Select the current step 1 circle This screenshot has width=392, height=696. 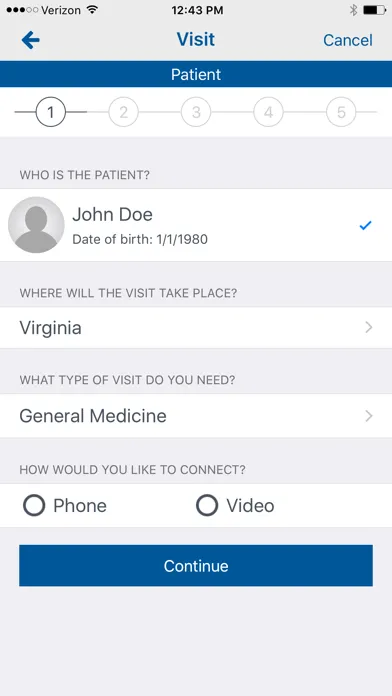click(51, 112)
